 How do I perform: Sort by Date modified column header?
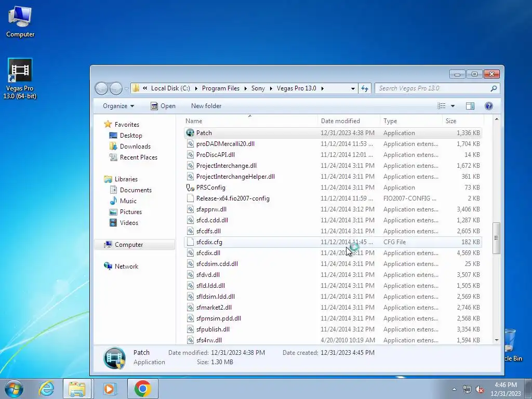pos(349,121)
